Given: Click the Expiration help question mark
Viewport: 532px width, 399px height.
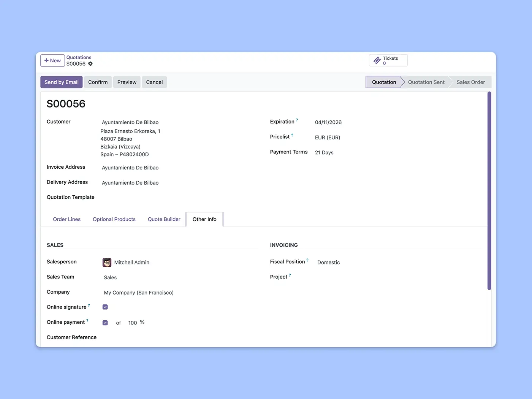Looking at the screenshot, I should tap(297, 120).
